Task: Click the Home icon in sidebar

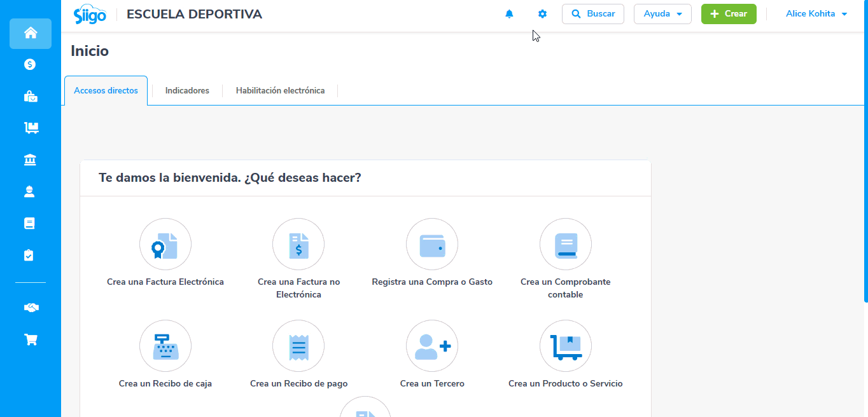Action: pyautogui.click(x=30, y=33)
